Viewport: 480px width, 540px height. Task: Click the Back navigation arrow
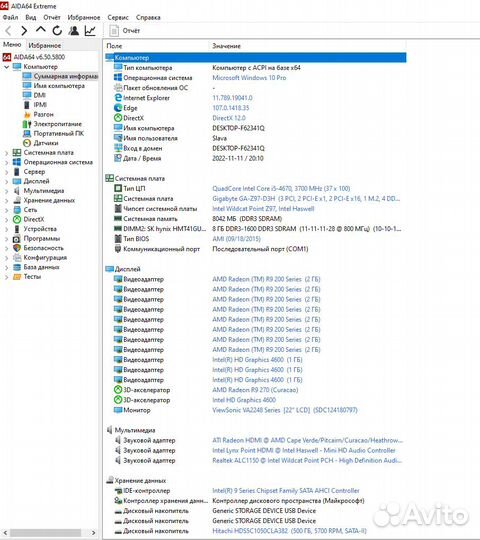click(x=8, y=31)
